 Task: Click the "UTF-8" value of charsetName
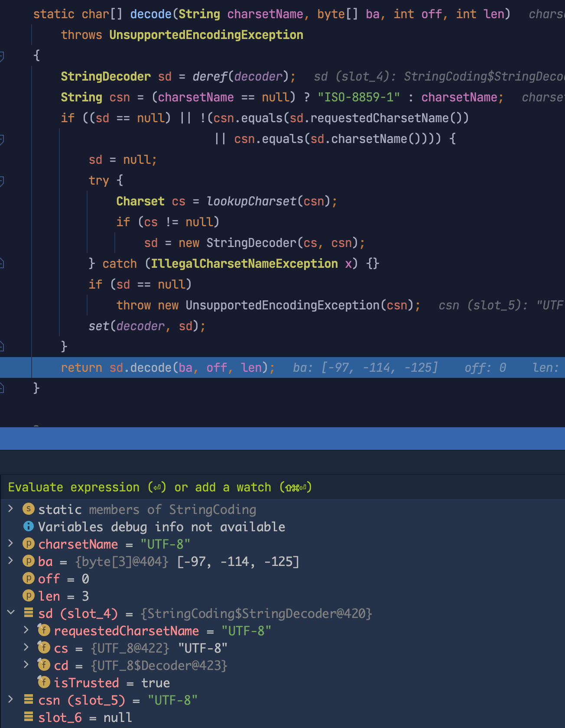[165, 544]
